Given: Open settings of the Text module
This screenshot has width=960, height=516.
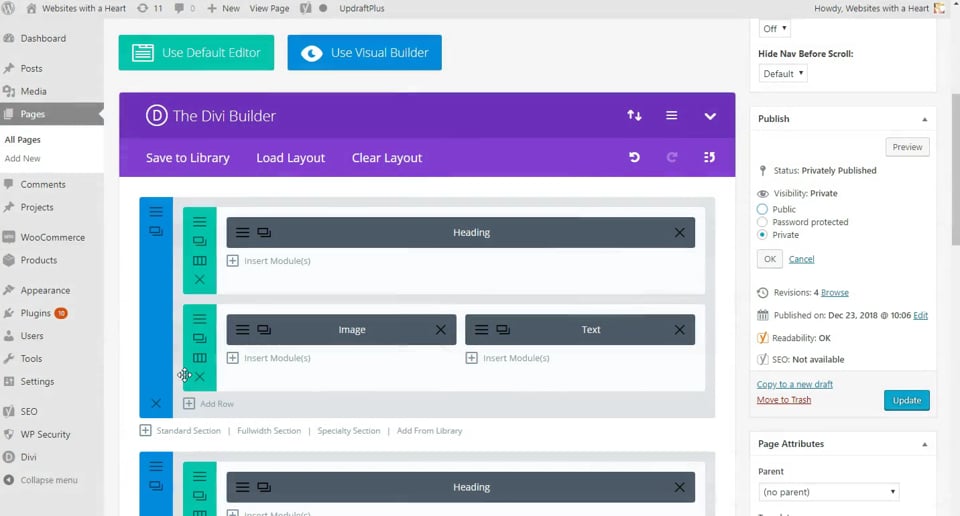Looking at the screenshot, I should tap(481, 330).
